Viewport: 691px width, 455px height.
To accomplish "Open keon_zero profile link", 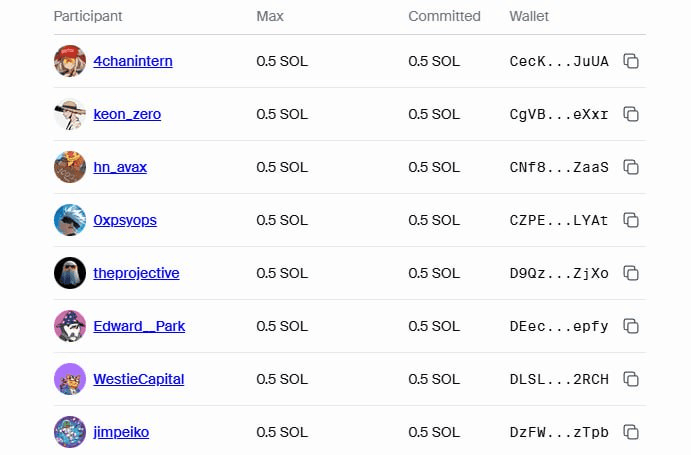I will (x=127, y=114).
